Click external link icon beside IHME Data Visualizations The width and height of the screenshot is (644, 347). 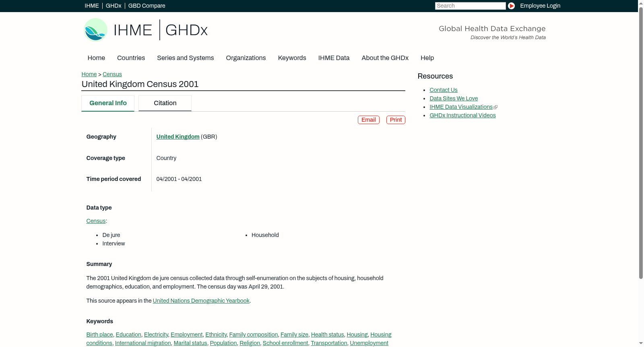coord(495,107)
